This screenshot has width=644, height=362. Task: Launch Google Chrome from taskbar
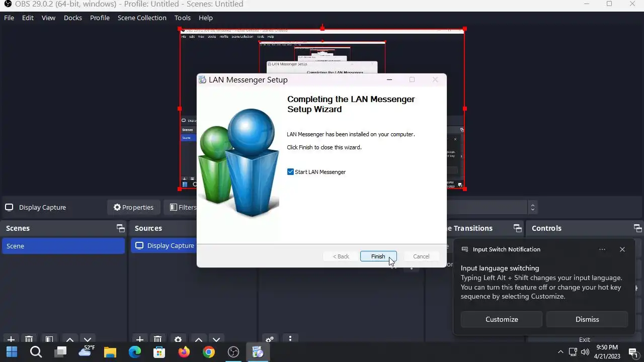(209, 352)
